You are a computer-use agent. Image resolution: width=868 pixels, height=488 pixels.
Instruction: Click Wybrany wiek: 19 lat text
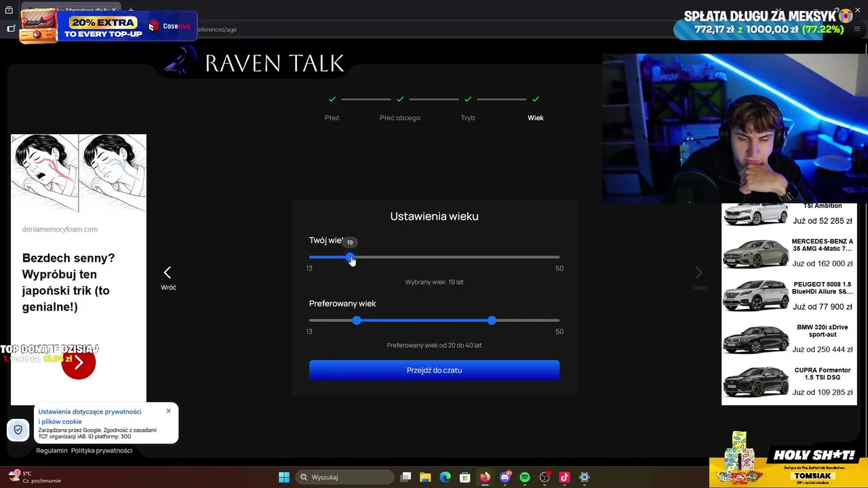coord(434,282)
